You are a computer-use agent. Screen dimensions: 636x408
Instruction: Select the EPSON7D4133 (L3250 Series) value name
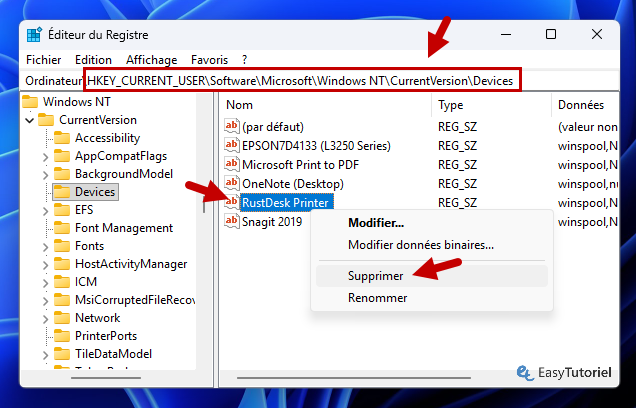[x=316, y=145]
